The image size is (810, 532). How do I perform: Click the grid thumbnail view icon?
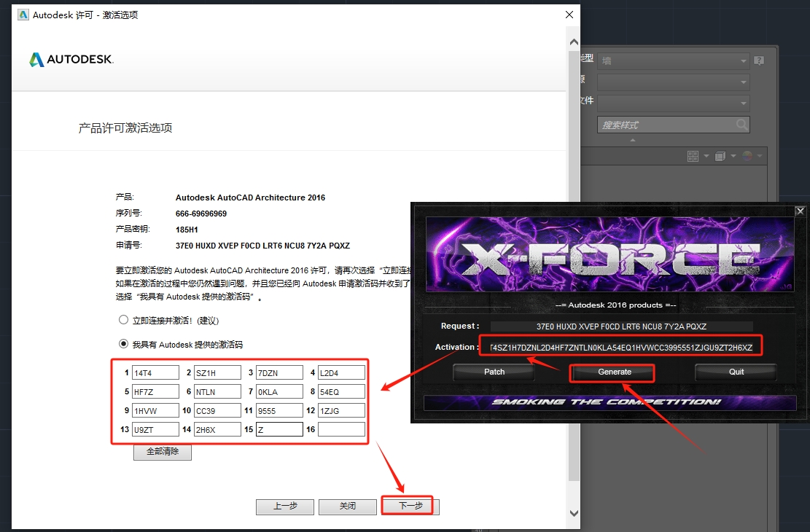693,156
